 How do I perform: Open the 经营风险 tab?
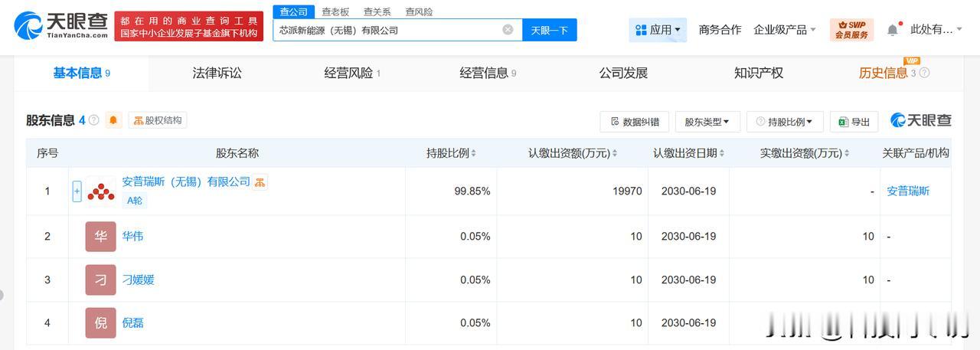click(x=352, y=73)
